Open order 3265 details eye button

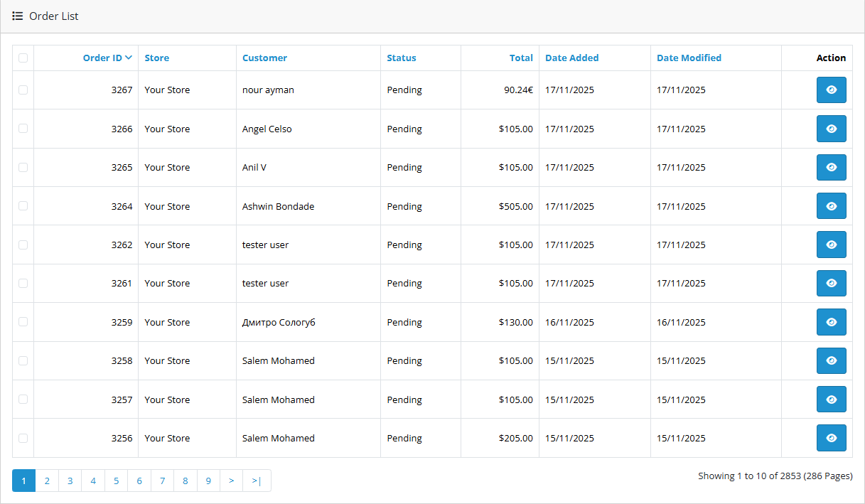click(831, 167)
